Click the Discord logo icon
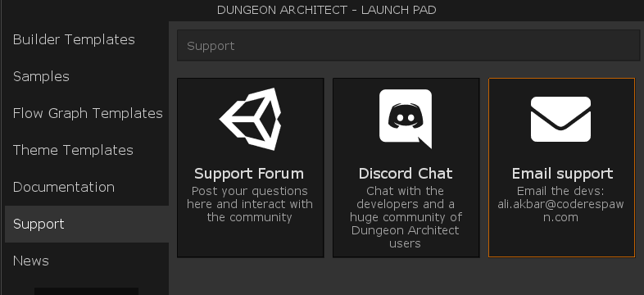Viewport: 644px width, 295px height. point(406,119)
